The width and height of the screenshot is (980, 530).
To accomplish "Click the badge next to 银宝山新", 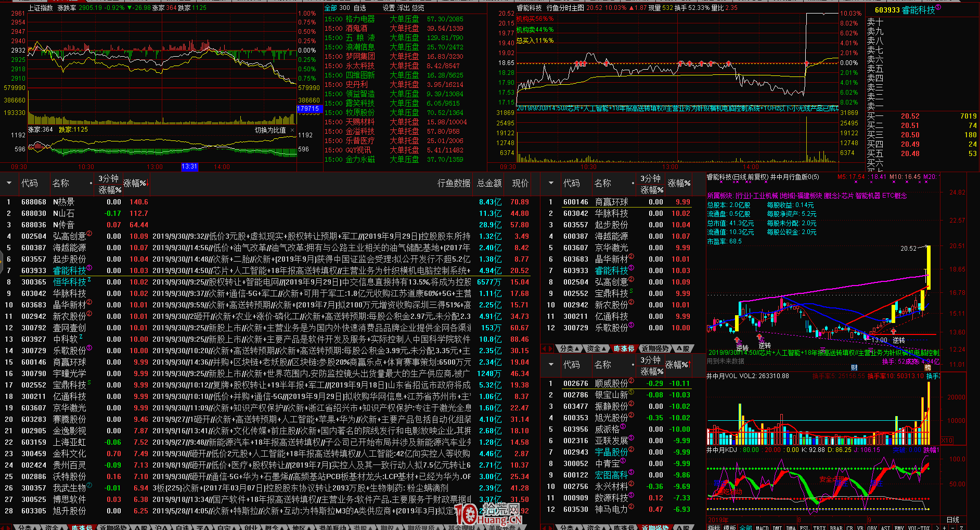I will (631, 392).
